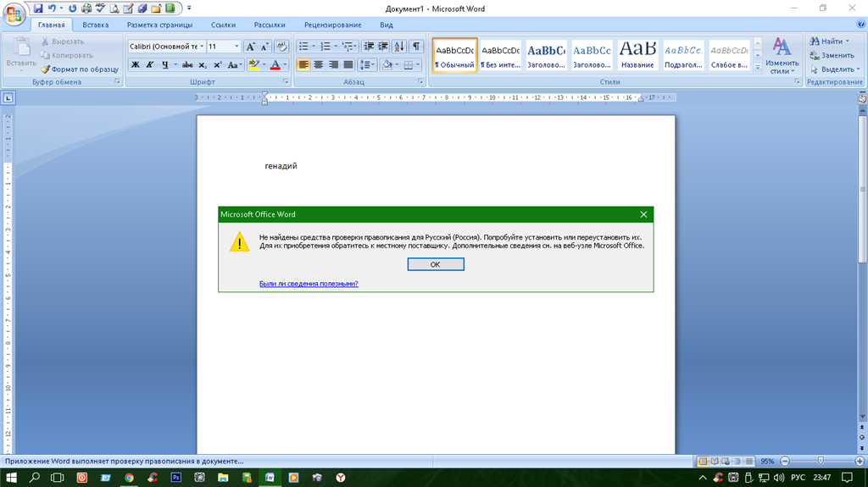868x487 pixels.
Task: Click the 95% zoom level
Action: (767, 461)
